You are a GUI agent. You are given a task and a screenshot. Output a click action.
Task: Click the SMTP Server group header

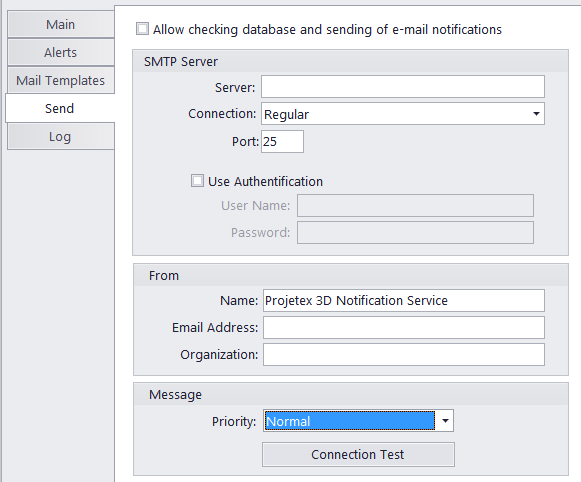click(x=351, y=61)
